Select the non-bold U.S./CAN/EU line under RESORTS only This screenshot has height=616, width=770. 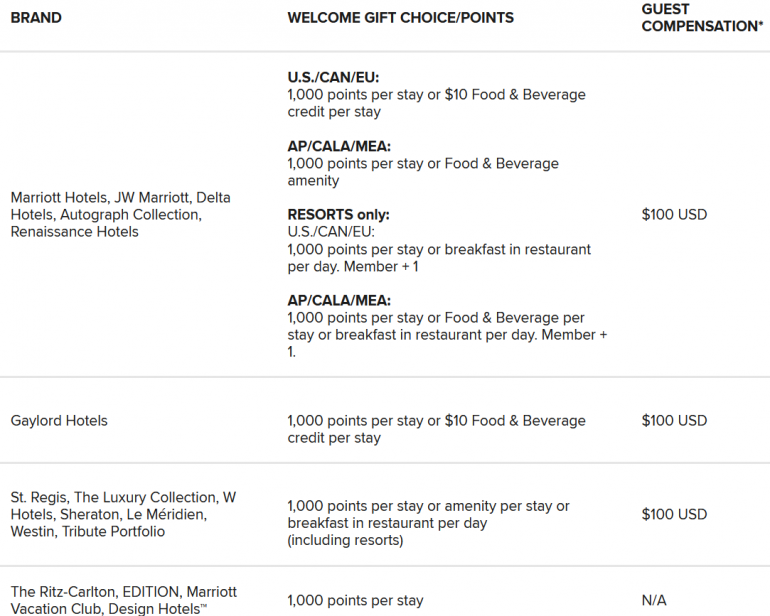[330, 232]
